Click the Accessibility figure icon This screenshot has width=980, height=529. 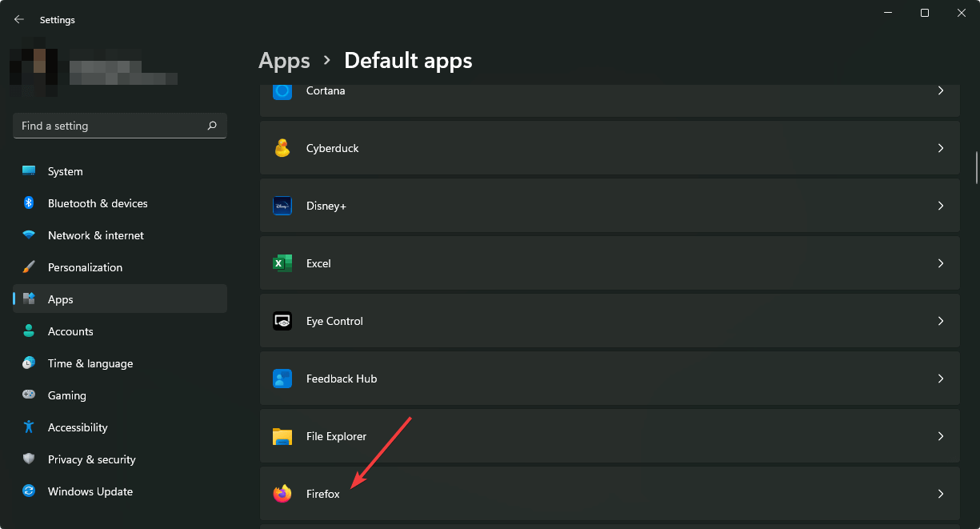tap(29, 427)
